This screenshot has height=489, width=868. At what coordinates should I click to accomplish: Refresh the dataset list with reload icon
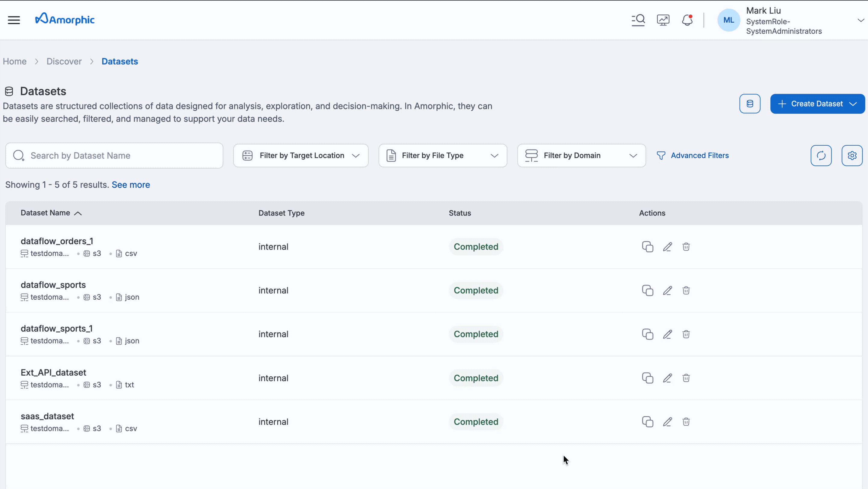click(821, 155)
